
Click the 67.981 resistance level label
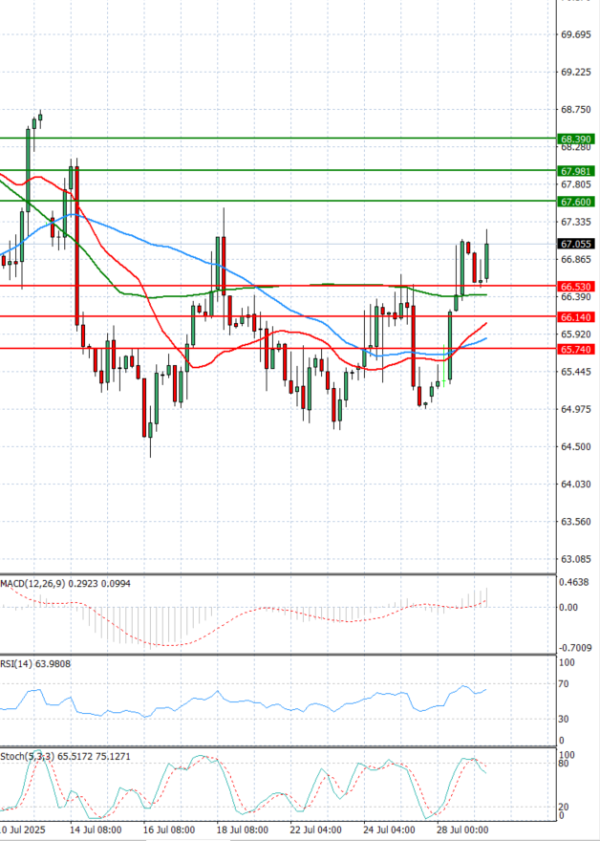[x=576, y=171]
